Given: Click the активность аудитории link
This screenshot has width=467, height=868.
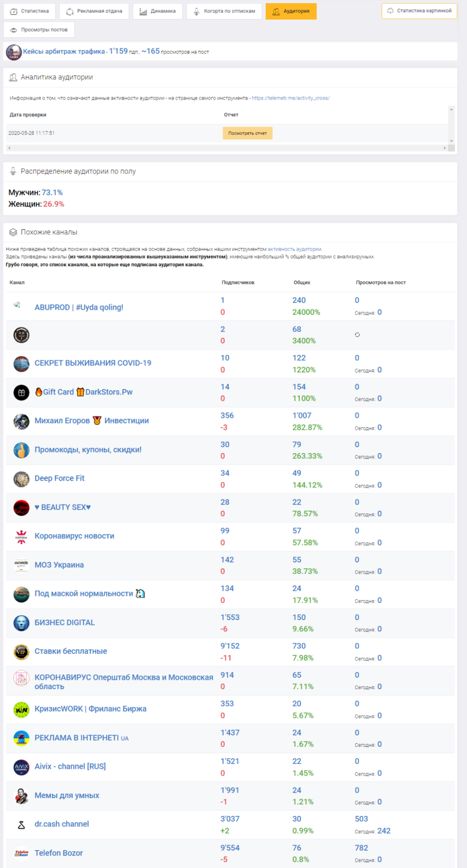Looking at the screenshot, I should click(x=294, y=249).
